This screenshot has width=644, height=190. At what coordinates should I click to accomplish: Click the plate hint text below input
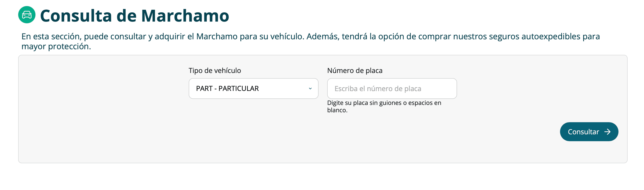pyautogui.click(x=384, y=103)
